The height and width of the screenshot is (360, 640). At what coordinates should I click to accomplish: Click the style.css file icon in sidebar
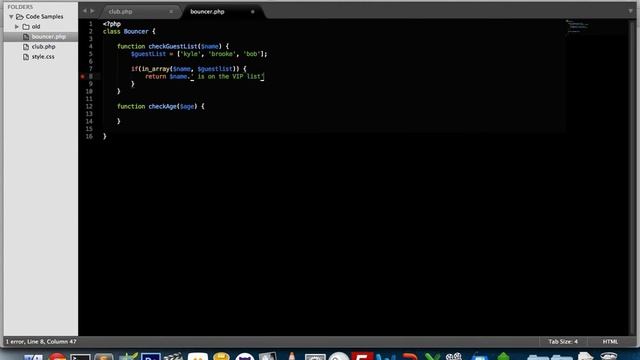coord(26,57)
